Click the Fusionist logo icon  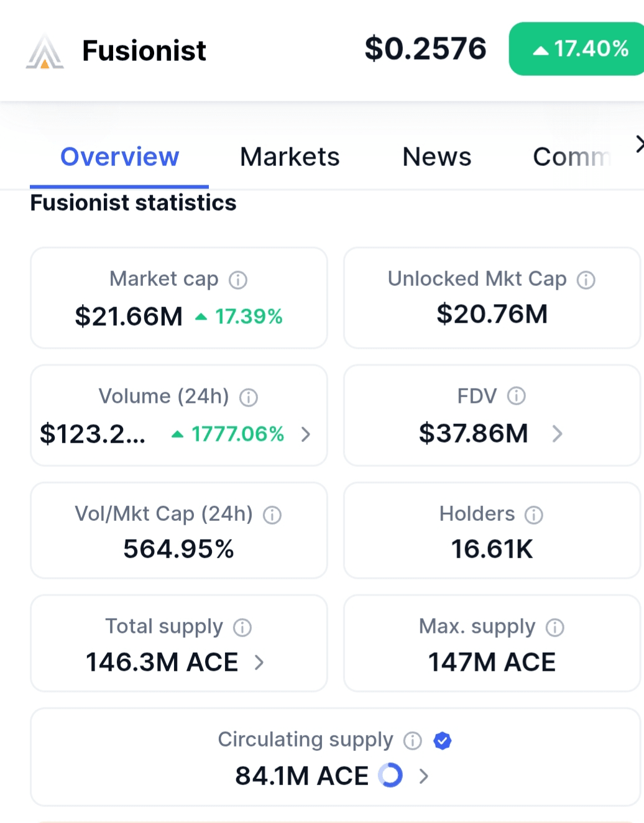45,51
